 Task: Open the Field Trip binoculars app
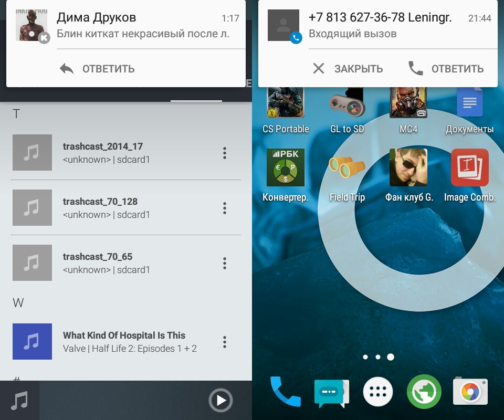(347, 167)
